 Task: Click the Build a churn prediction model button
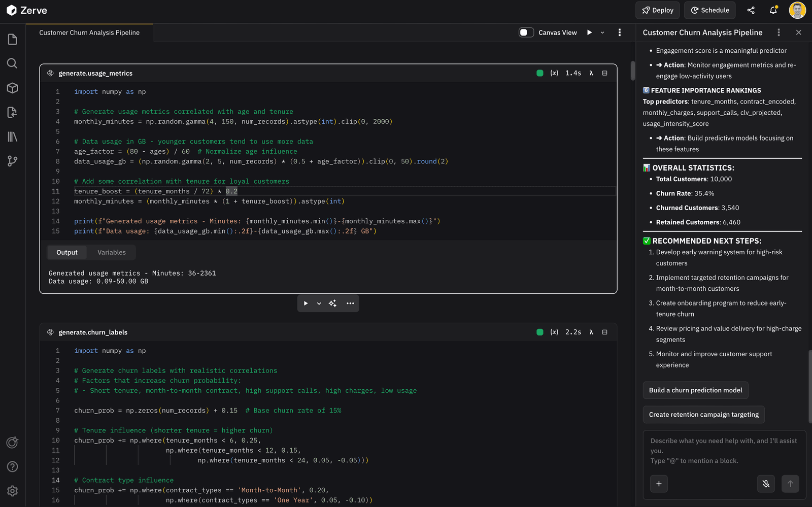[695, 390]
